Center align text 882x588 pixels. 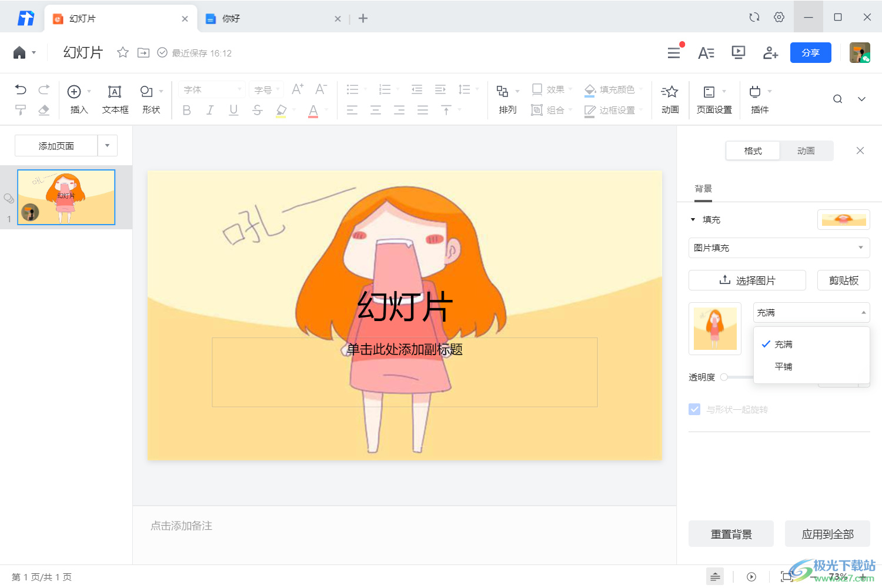point(376,110)
